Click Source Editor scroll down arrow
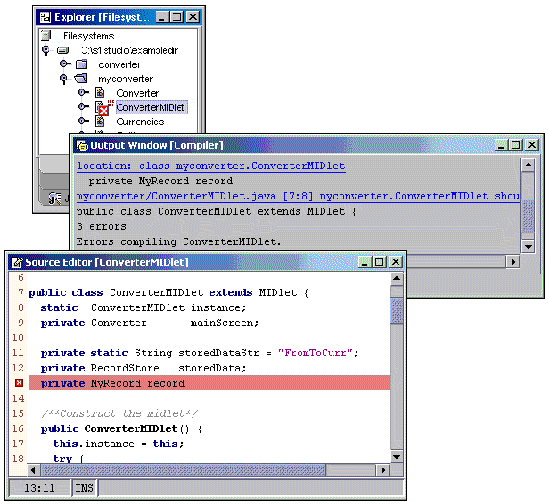Image resolution: width=549 pixels, height=504 pixels. point(396,456)
